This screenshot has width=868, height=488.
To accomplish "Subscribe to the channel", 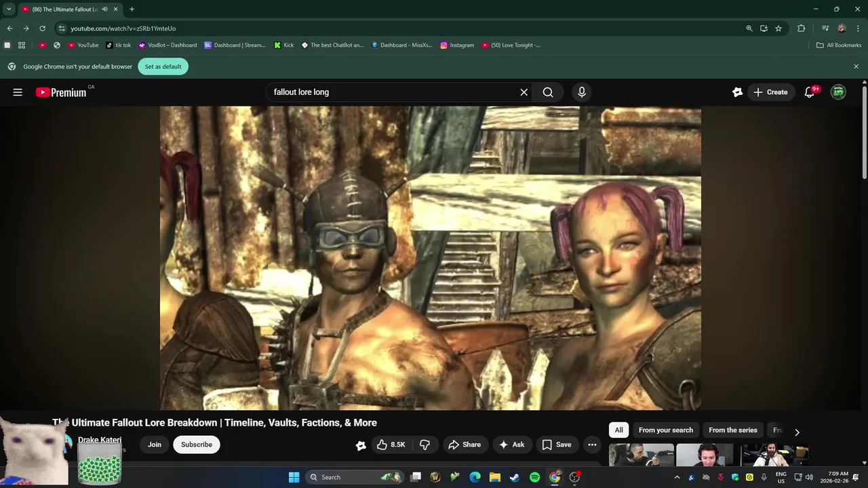I will (x=197, y=445).
